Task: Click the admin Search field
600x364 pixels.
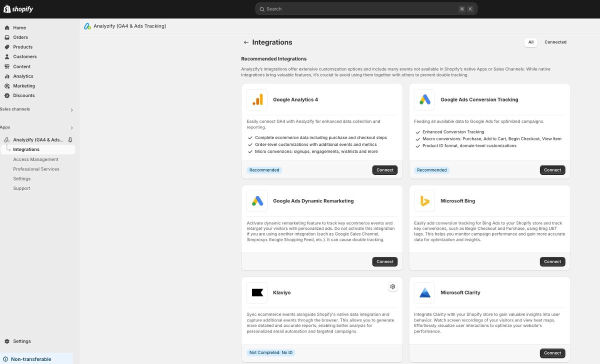Action: (366, 8)
